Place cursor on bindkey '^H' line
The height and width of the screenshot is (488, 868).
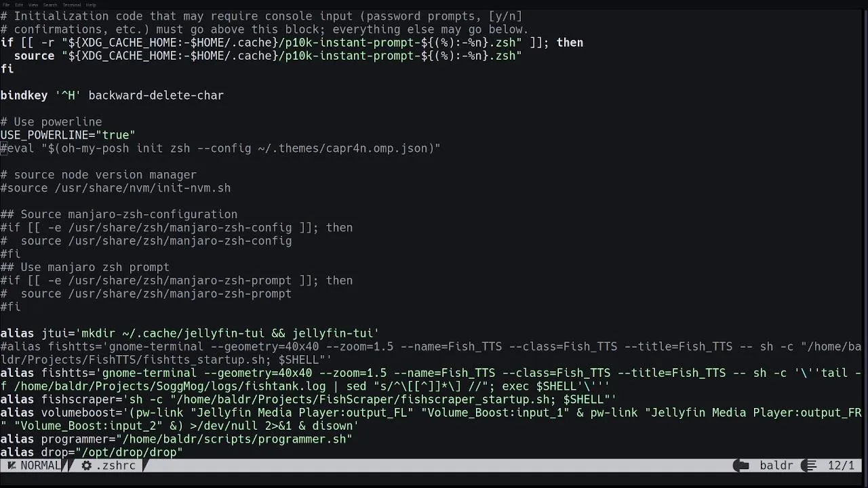click(x=112, y=96)
